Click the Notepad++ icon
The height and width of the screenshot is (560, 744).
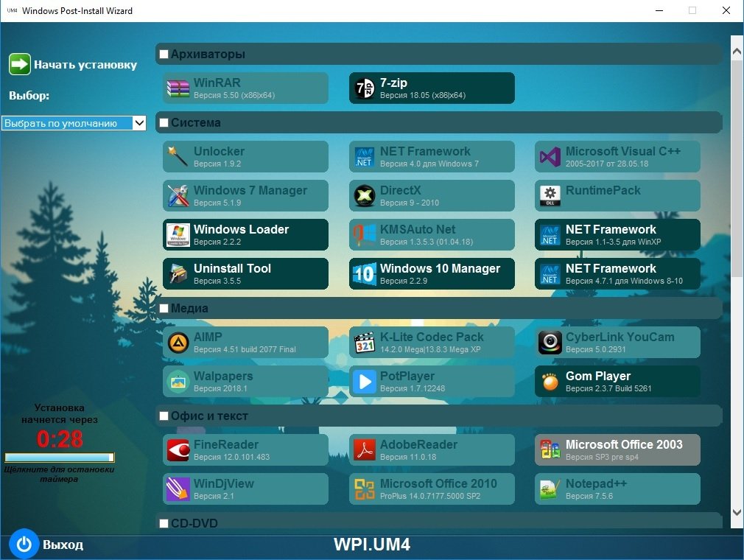(550, 489)
